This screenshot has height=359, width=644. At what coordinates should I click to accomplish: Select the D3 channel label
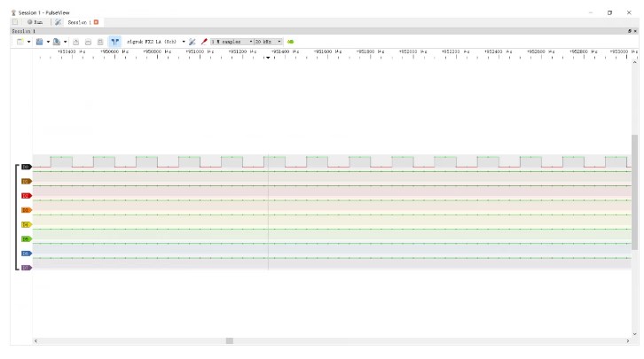click(27, 210)
